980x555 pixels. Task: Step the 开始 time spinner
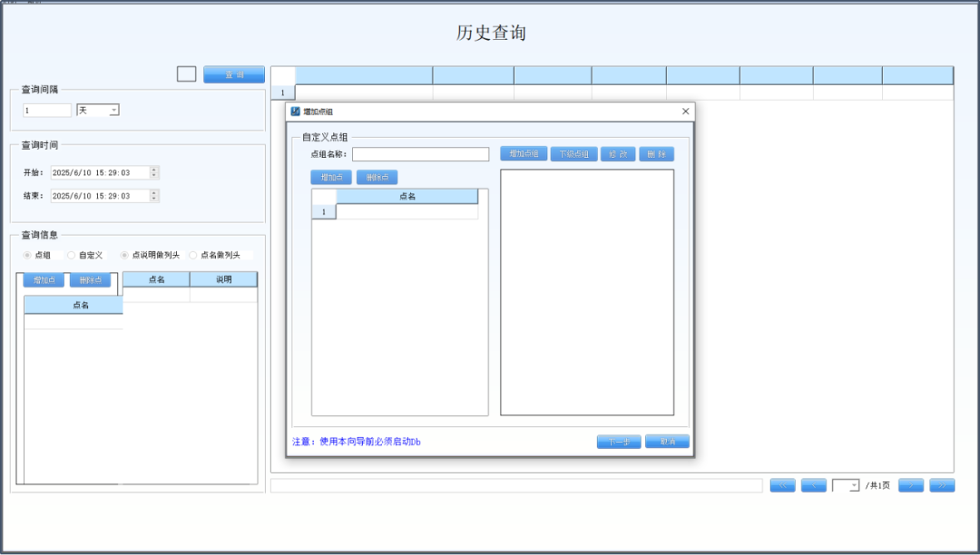(153, 172)
